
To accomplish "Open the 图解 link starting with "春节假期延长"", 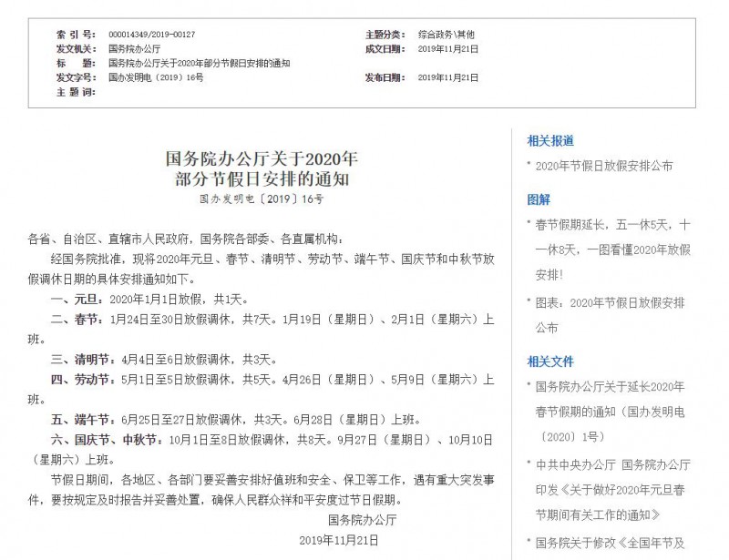I will (612, 250).
